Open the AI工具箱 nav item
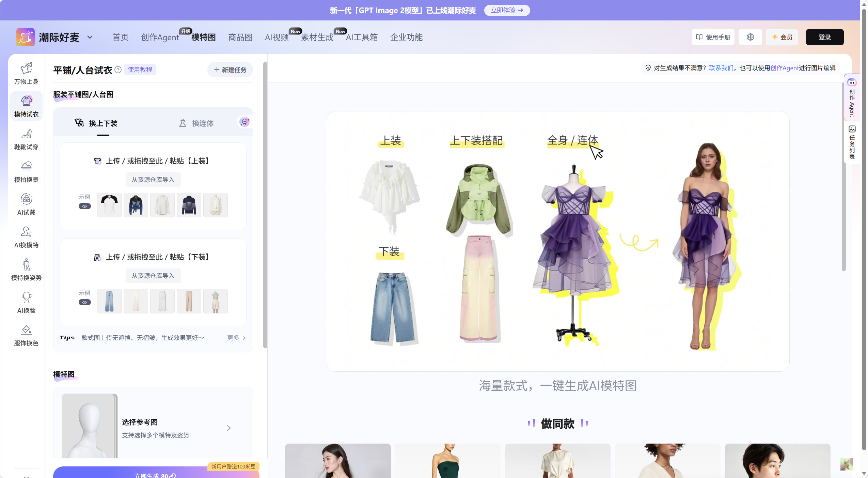 (362, 37)
